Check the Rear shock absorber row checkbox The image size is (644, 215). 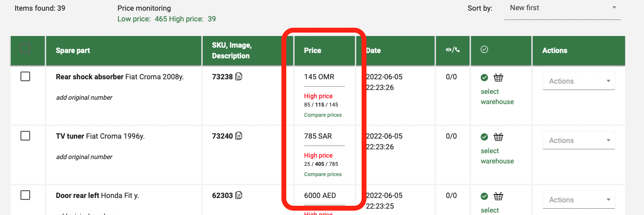click(25, 76)
